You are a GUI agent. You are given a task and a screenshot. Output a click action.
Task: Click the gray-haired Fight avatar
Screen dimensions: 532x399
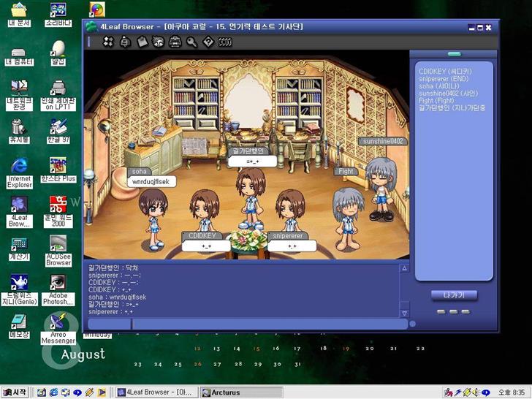pyautogui.click(x=348, y=218)
